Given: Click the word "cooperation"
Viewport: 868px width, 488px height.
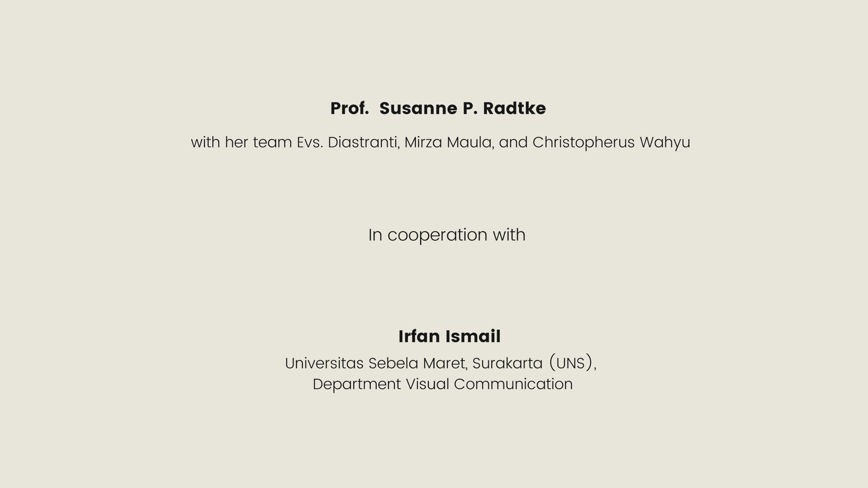Looking at the screenshot, I should 437,235.
